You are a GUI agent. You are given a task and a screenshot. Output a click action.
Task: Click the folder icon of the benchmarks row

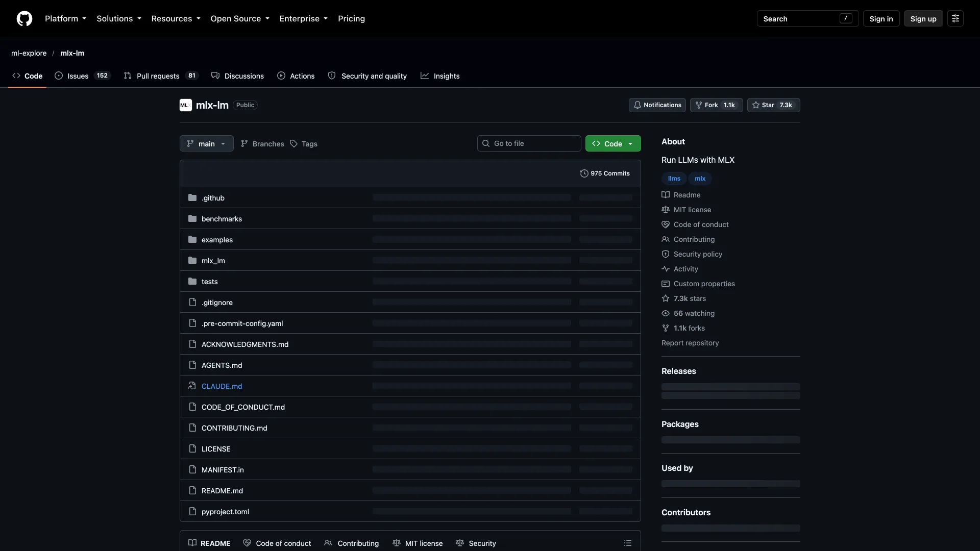point(192,219)
